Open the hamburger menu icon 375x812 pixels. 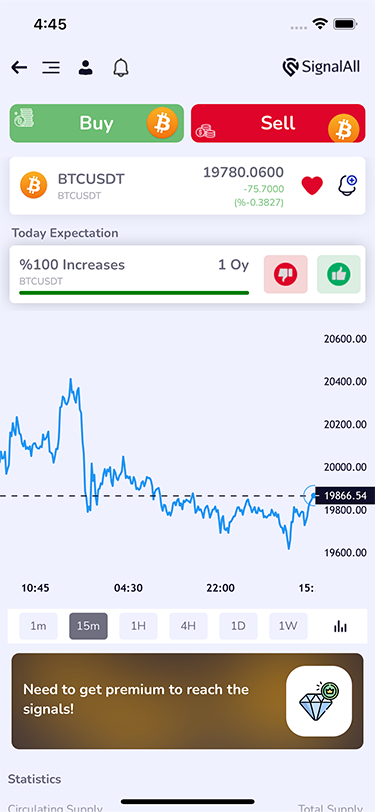[x=51, y=68]
